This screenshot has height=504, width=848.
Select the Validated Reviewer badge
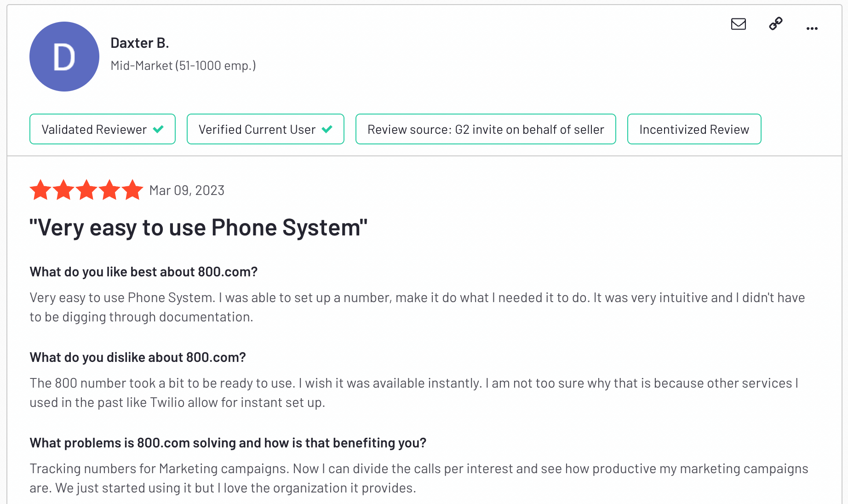pos(103,129)
